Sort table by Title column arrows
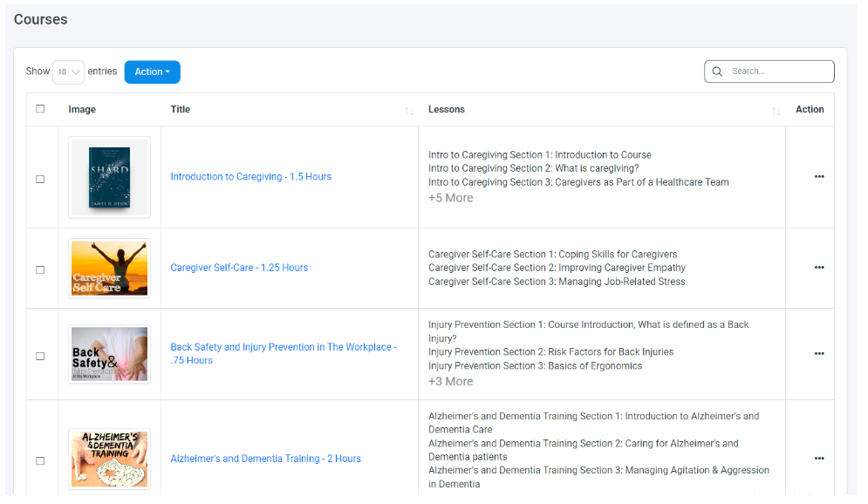The image size is (868, 504). pyautogui.click(x=408, y=111)
